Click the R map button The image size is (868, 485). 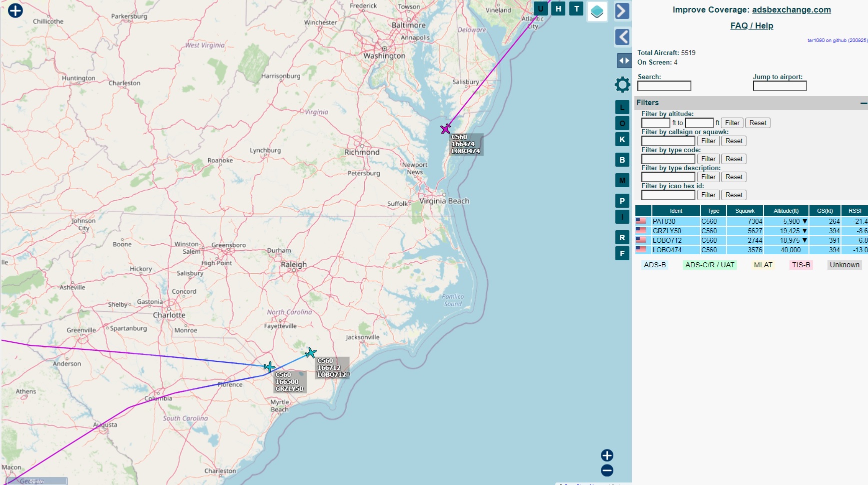(622, 237)
